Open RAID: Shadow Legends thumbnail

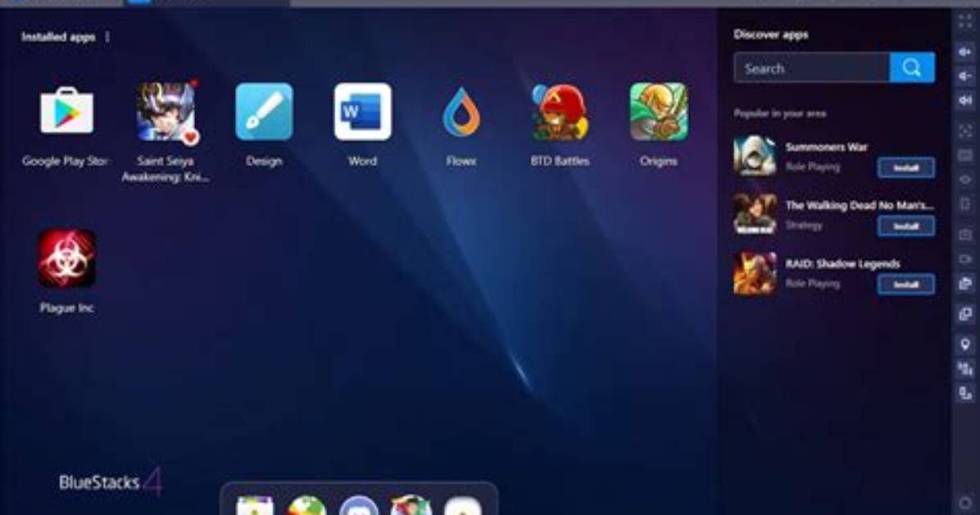[755, 273]
